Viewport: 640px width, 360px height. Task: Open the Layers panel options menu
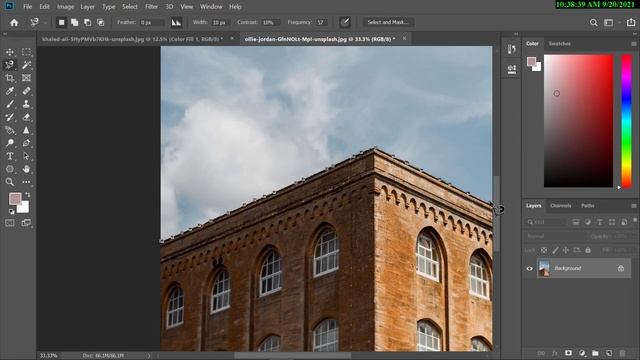(633, 206)
